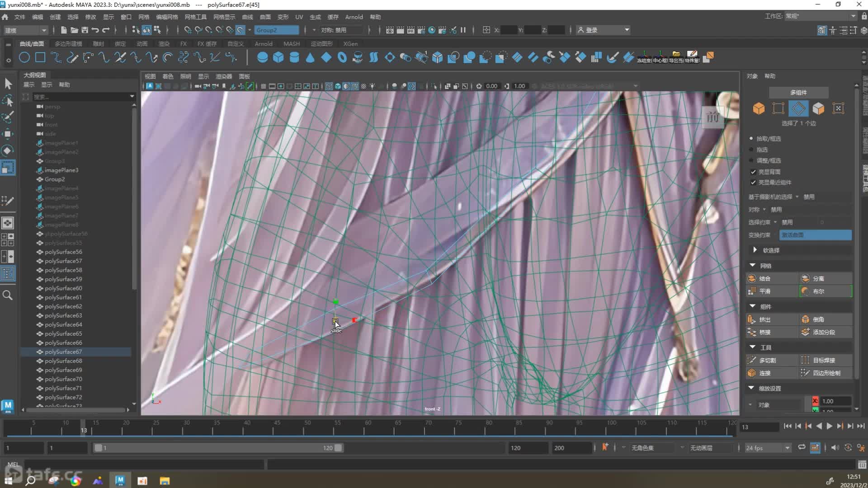Viewport: 868px width, 488px height.
Task: Open the workspace 常规 dropdown
Action: point(820,16)
